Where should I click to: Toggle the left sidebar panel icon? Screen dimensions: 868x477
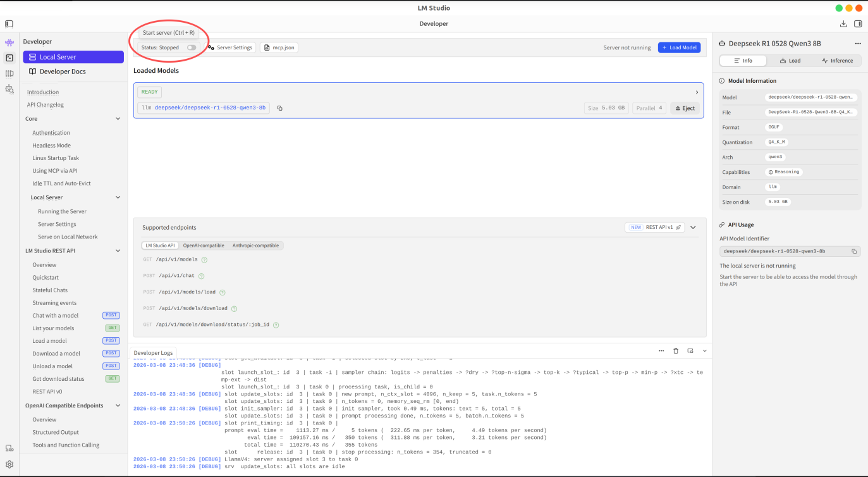(x=9, y=23)
